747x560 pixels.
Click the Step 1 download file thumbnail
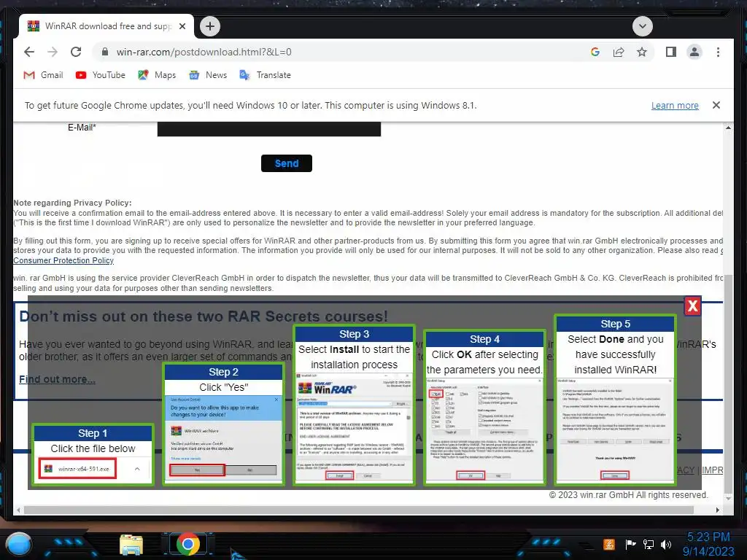[x=93, y=455]
